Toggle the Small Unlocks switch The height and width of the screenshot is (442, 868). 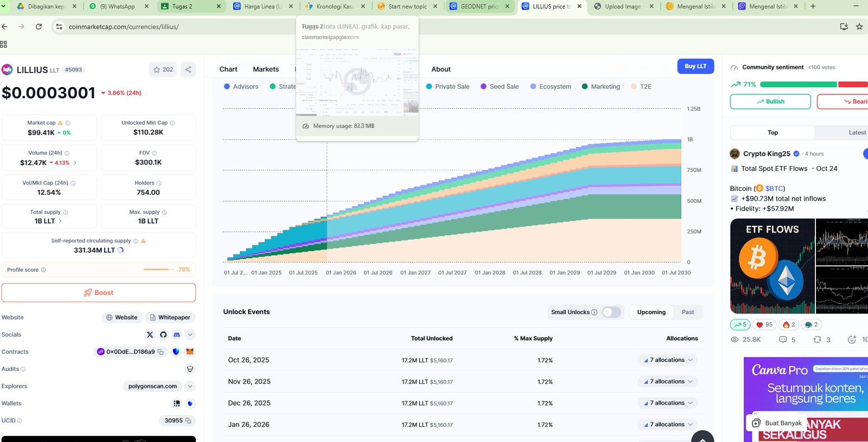pyautogui.click(x=611, y=312)
